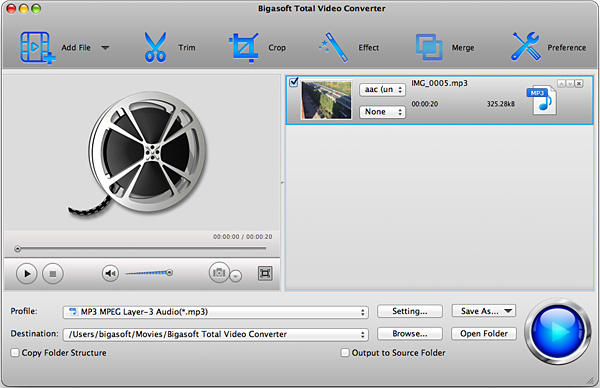Start conversion with the blue Convert button
Screen dimensions: 600x388
[558, 331]
